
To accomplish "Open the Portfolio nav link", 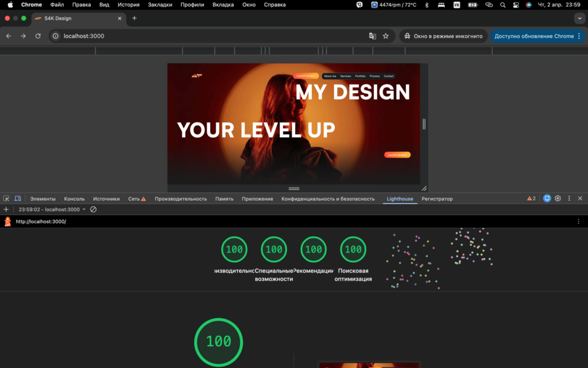I will (x=360, y=76).
